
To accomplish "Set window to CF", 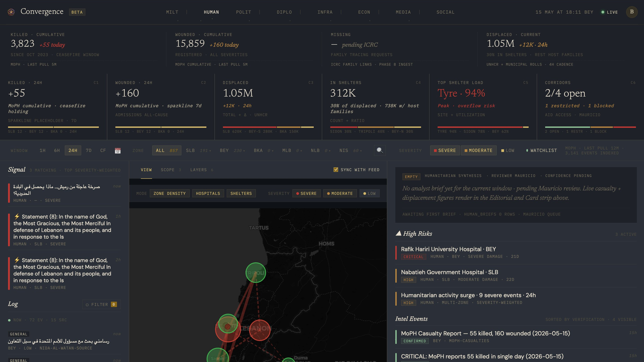I will point(103,150).
